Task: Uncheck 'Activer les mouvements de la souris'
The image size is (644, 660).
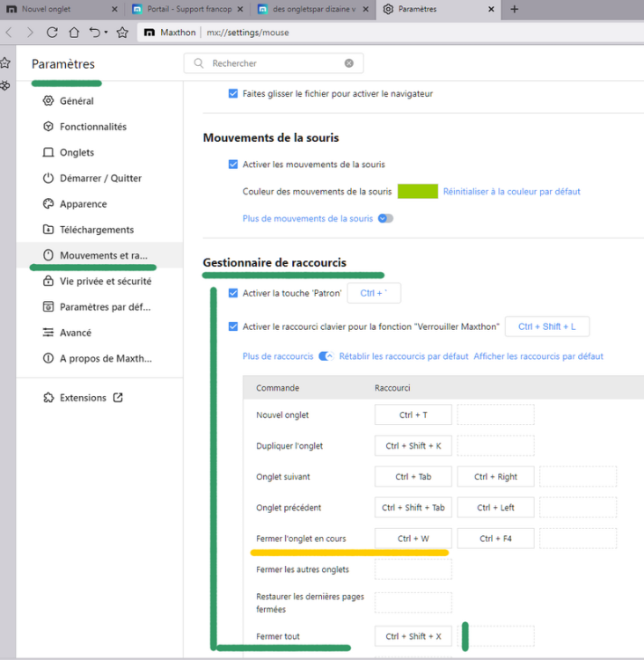Action: [233, 165]
